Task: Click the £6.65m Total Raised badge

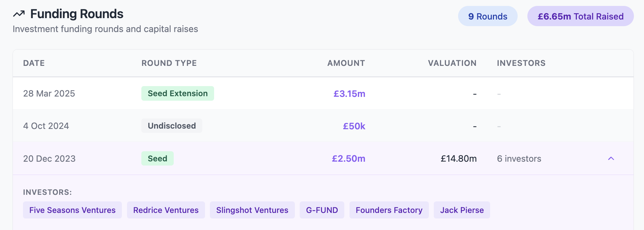Action: click(x=580, y=16)
